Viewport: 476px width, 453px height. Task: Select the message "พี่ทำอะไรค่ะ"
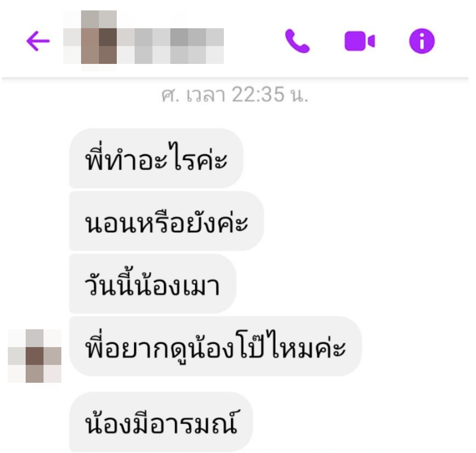[x=156, y=158]
